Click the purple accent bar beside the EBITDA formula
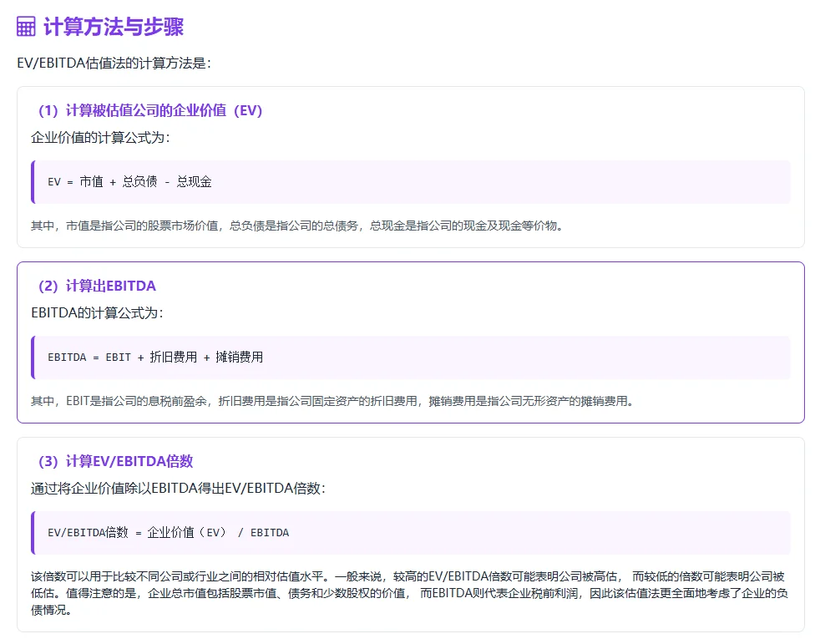Image resolution: width=815 pixels, height=644 pixels. (x=34, y=357)
